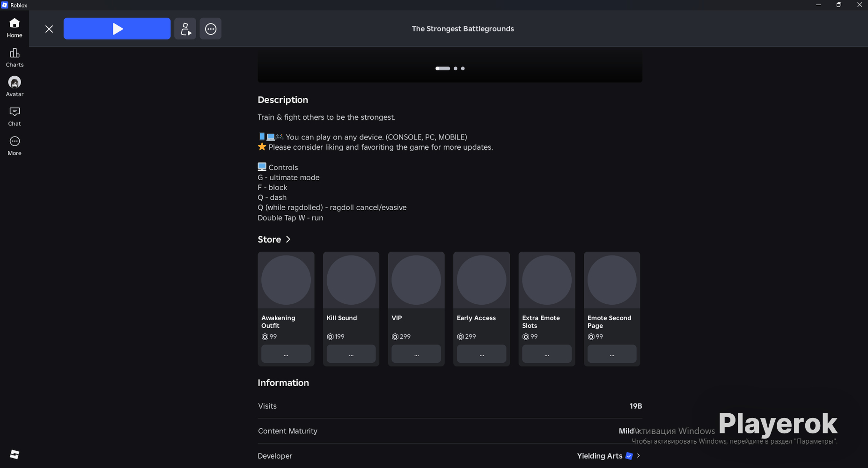This screenshot has height=468, width=868.
Task: Click the Emote Second Page title text
Action: (610, 322)
